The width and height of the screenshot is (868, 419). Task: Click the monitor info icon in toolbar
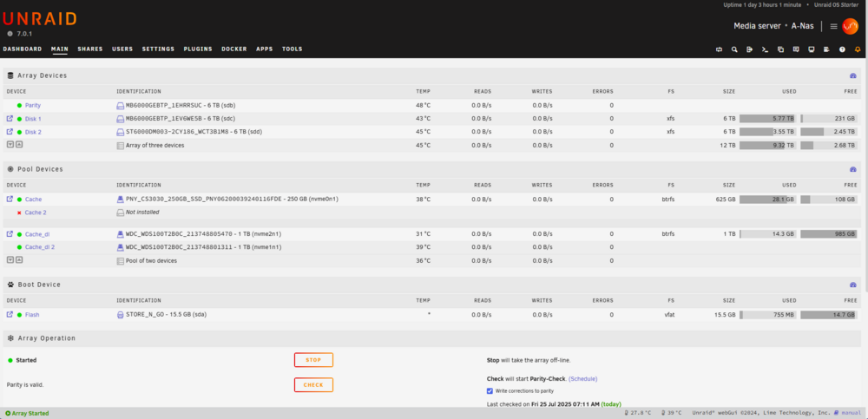pyautogui.click(x=812, y=49)
